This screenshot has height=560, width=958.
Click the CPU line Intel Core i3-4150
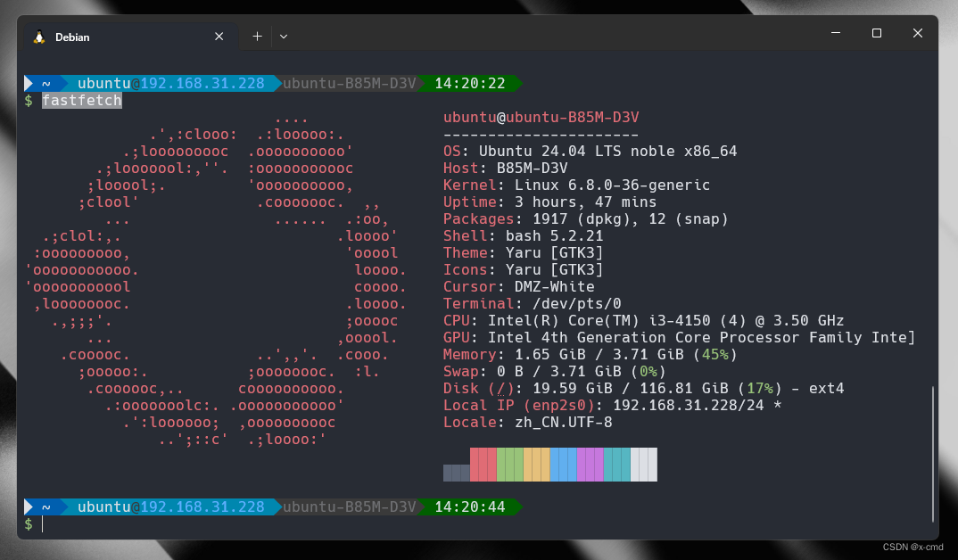coord(643,321)
